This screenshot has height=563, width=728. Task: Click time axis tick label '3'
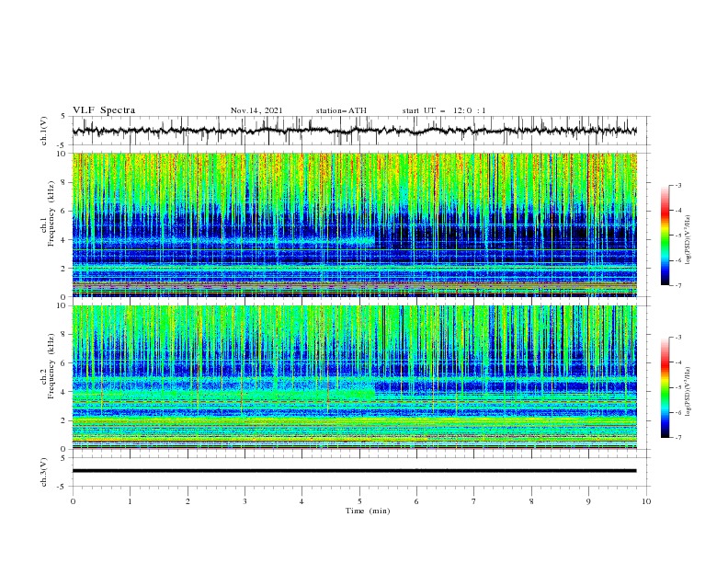pyautogui.click(x=245, y=501)
